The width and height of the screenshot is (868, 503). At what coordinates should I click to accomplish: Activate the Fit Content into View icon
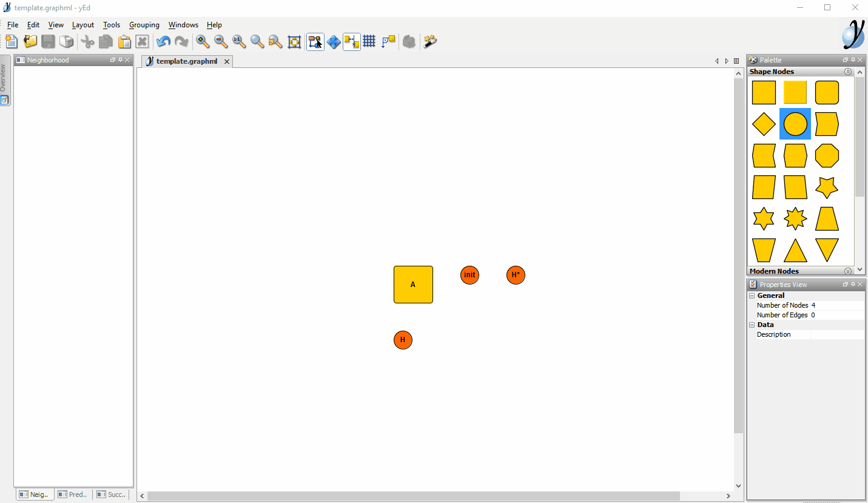(x=294, y=41)
